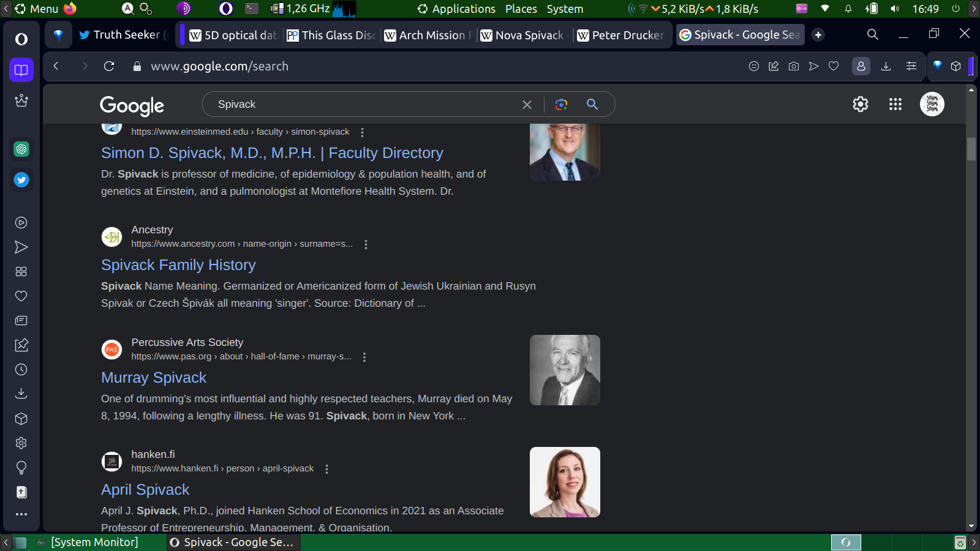Click the Google search magnifier button
The image size is (980, 551).
coord(592,105)
